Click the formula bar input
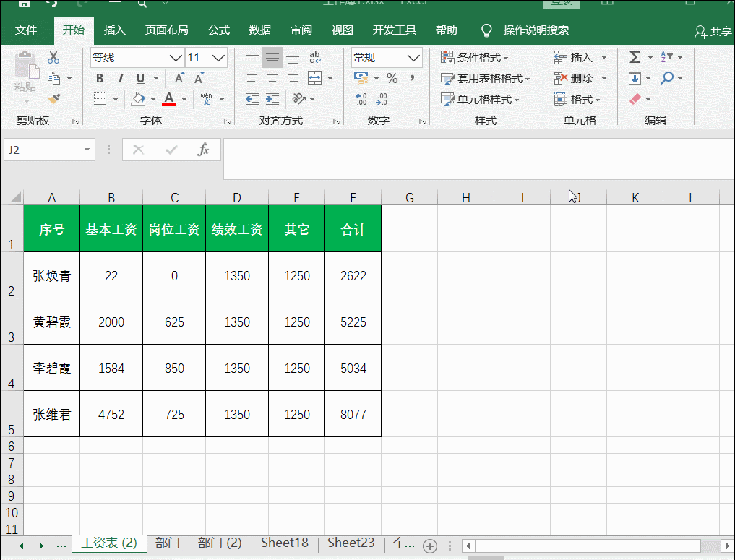The width and height of the screenshot is (735, 560). [x=478, y=158]
